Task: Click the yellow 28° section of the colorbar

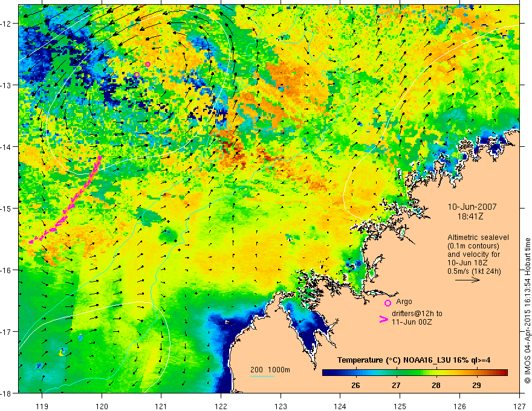Action: pos(436,373)
